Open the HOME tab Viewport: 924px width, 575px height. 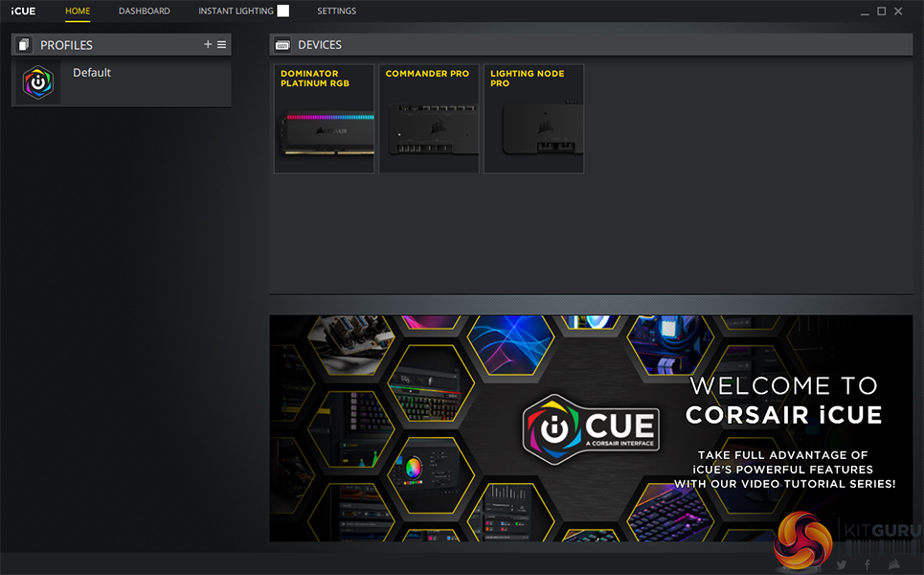[x=78, y=11]
